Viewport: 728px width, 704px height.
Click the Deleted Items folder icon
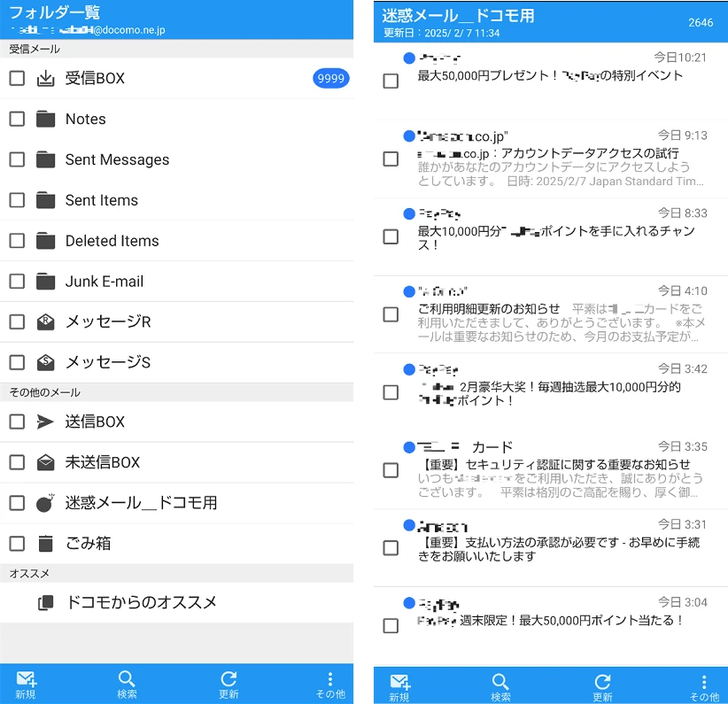pyautogui.click(x=45, y=241)
